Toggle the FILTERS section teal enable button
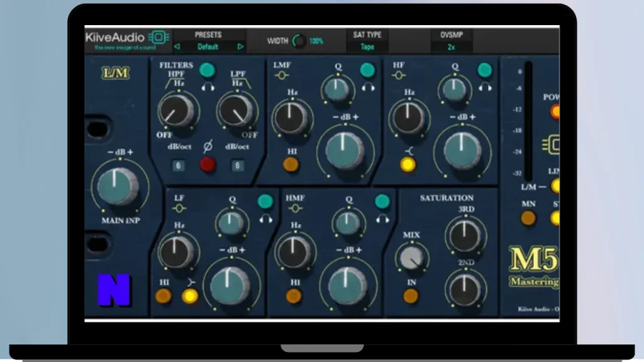644x362 pixels. (208, 70)
